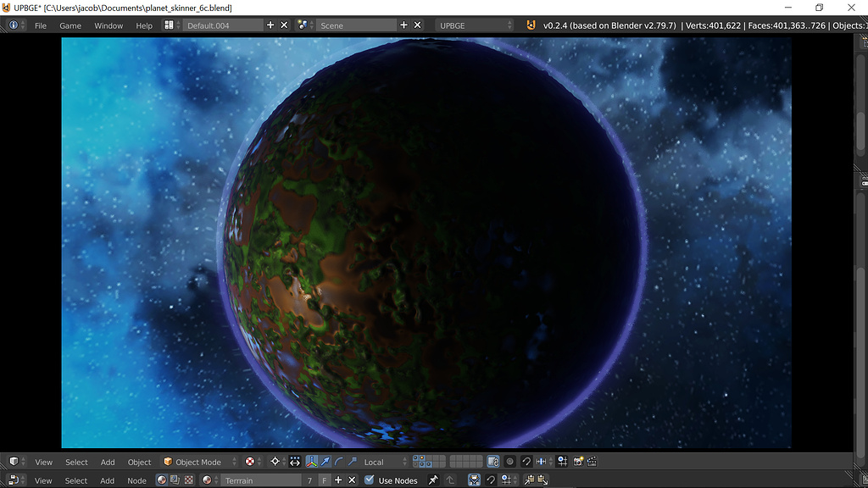Browse screen layouts with the layout icon
The width and height of the screenshot is (868, 488).
(x=171, y=25)
